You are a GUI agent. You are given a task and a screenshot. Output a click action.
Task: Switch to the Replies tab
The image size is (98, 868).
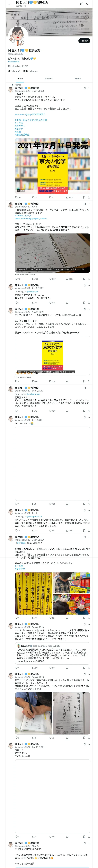click(49, 79)
